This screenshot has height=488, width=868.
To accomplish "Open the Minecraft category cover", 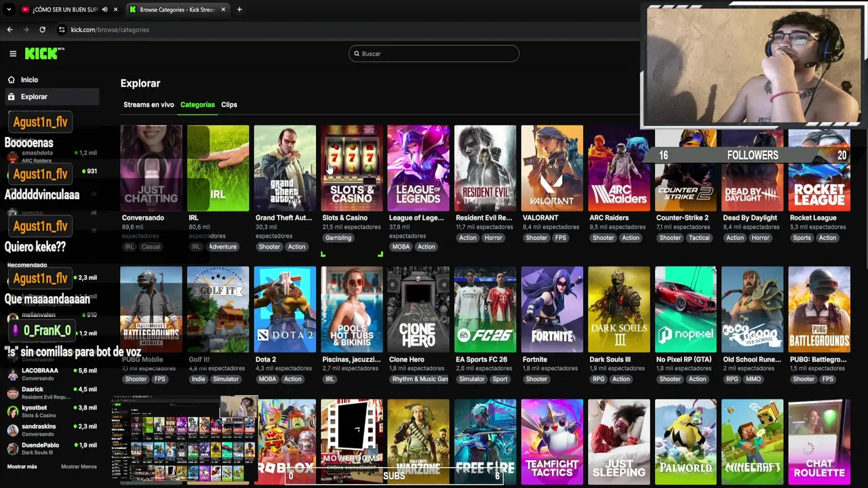I will pyautogui.click(x=752, y=442).
